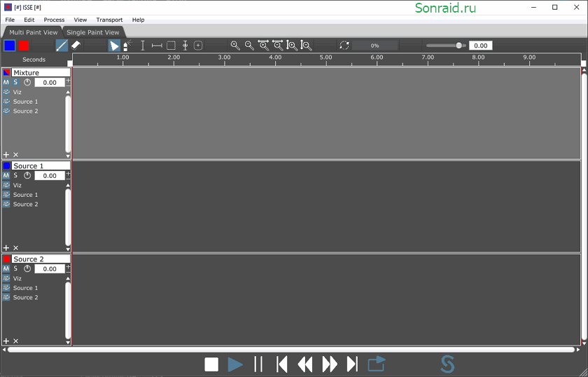Select the eraser tool

pyautogui.click(x=76, y=46)
